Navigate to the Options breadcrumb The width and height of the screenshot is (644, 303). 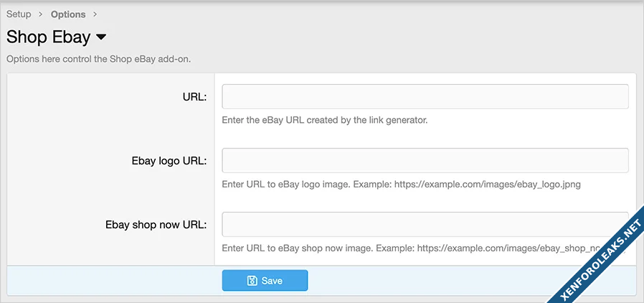point(68,14)
